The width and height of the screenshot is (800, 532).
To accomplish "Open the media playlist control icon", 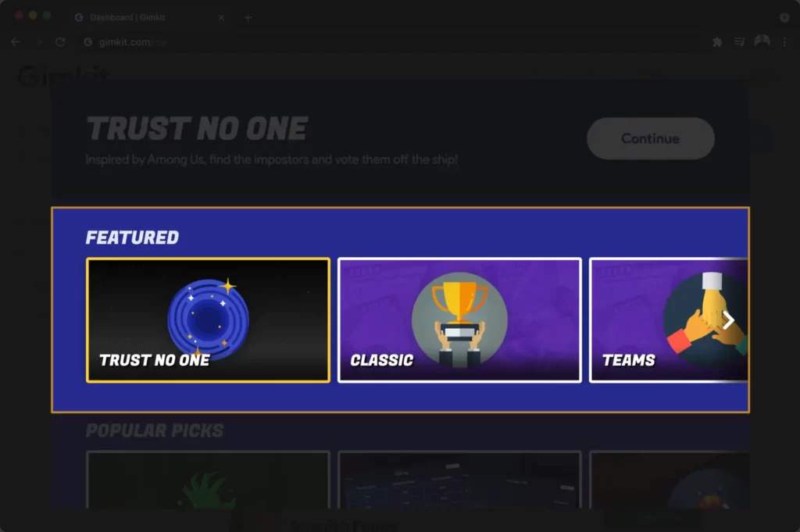I will point(739,42).
